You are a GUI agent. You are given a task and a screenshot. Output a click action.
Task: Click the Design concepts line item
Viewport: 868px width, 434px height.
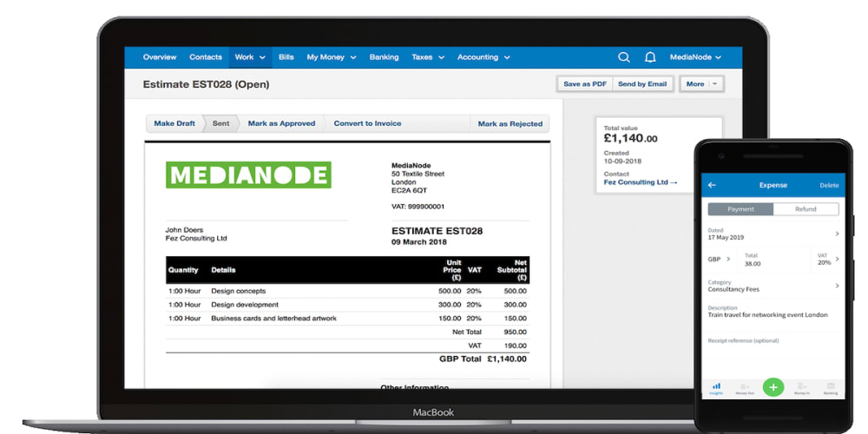[x=238, y=291]
